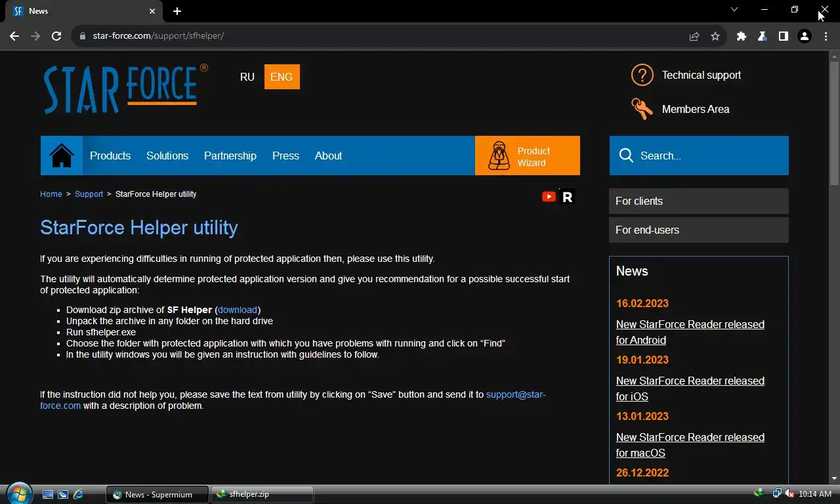Bookmark this page with the star icon
The height and width of the screenshot is (504, 840).
click(x=715, y=36)
